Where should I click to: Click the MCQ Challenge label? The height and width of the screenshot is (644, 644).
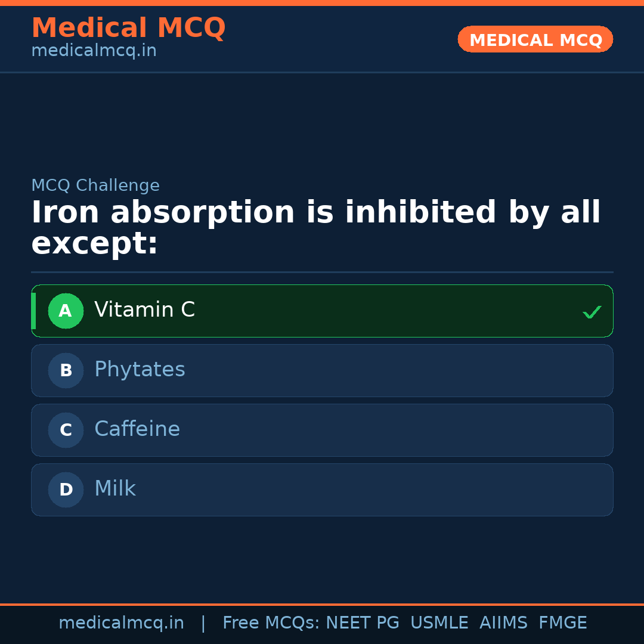[95, 185]
